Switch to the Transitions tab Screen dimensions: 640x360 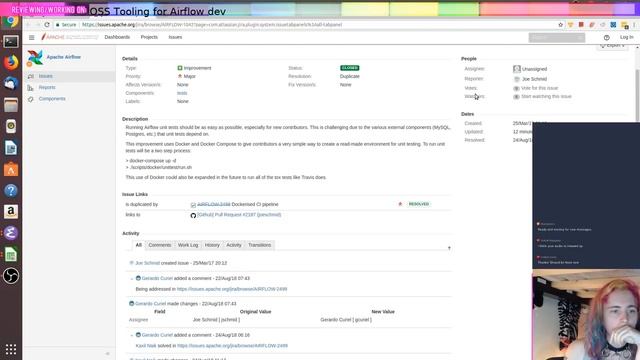pyautogui.click(x=260, y=245)
